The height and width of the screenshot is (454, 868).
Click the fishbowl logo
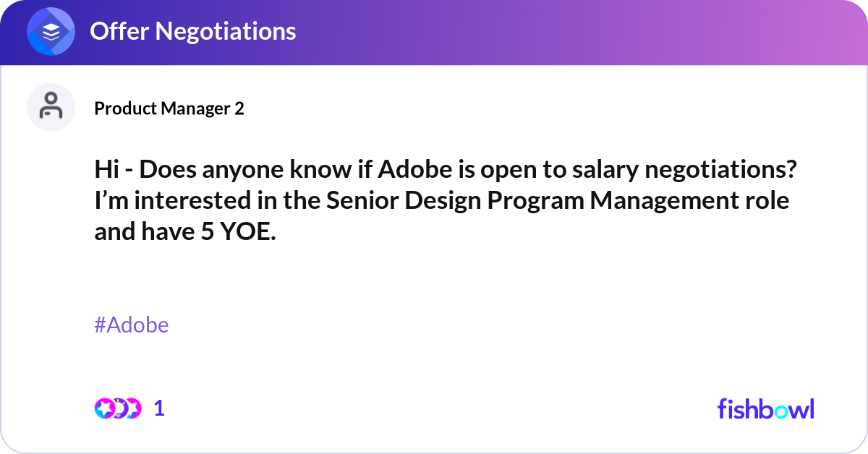(765, 408)
